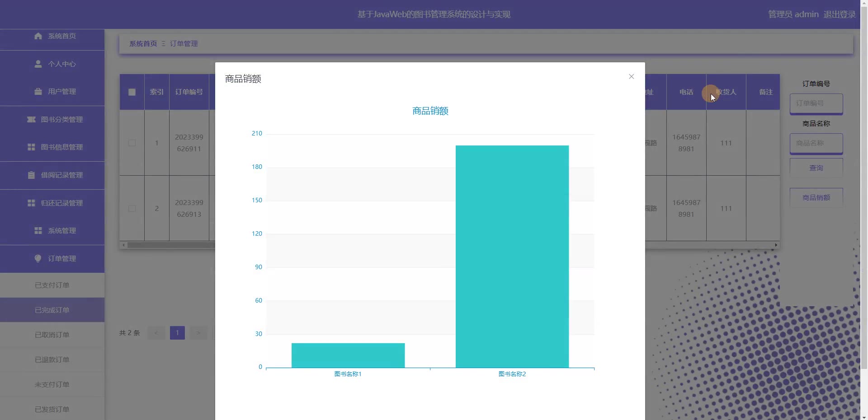Open 图书分类管理 via its sidebar icon
Viewport: 868px width, 420px height.
tap(31, 120)
